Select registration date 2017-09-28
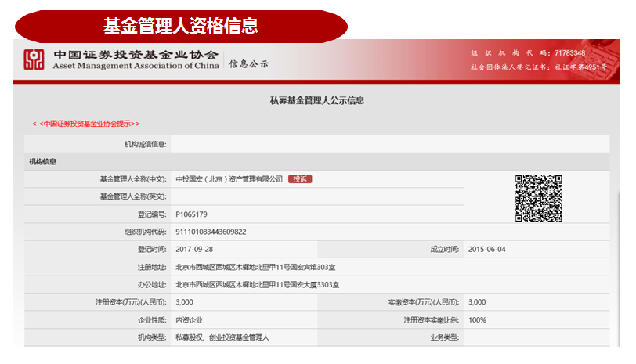Image resolution: width=636 pixels, height=364 pixels. 194,249
